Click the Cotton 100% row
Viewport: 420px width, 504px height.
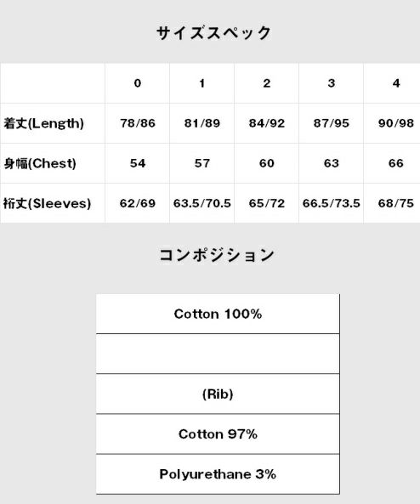218,314
